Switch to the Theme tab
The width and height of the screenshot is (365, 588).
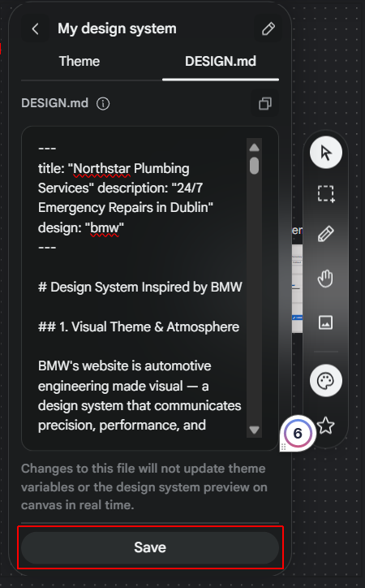click(x=79, y=61)
